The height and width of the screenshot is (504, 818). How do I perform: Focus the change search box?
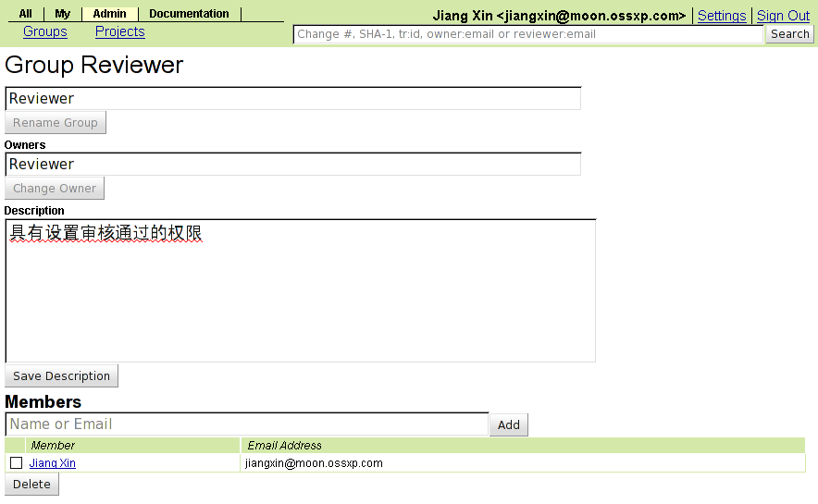pos(528,34)
